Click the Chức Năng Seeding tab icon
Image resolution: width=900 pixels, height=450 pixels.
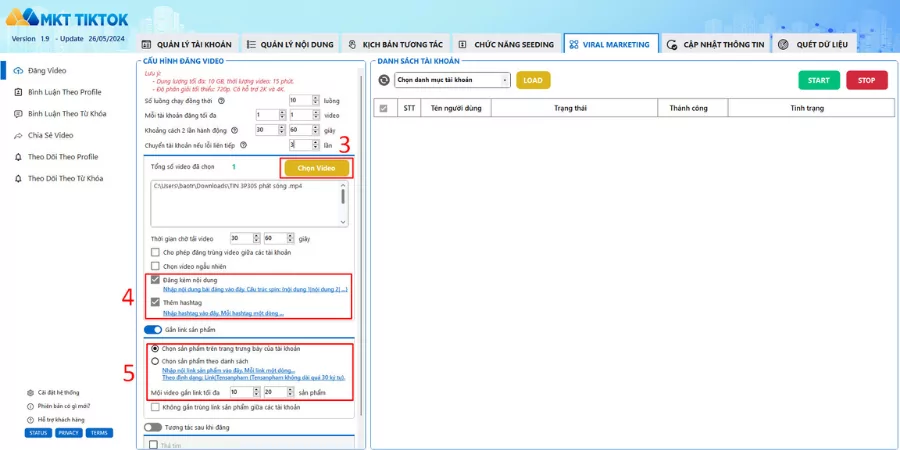[x=463, y=44]
